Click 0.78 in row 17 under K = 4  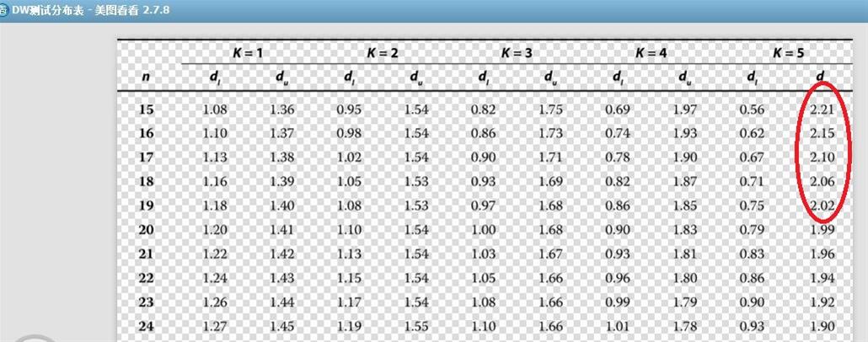pyautogui.click(x=618, y=158)
